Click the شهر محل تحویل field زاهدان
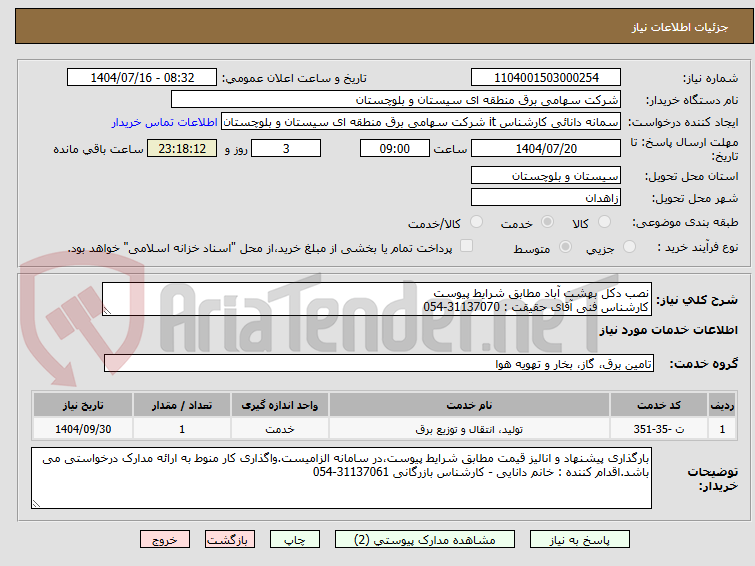 tap(546, 197)
